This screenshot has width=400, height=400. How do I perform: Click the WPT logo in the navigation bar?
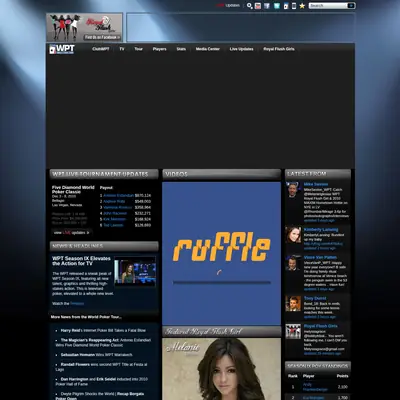tap(62, 49)
